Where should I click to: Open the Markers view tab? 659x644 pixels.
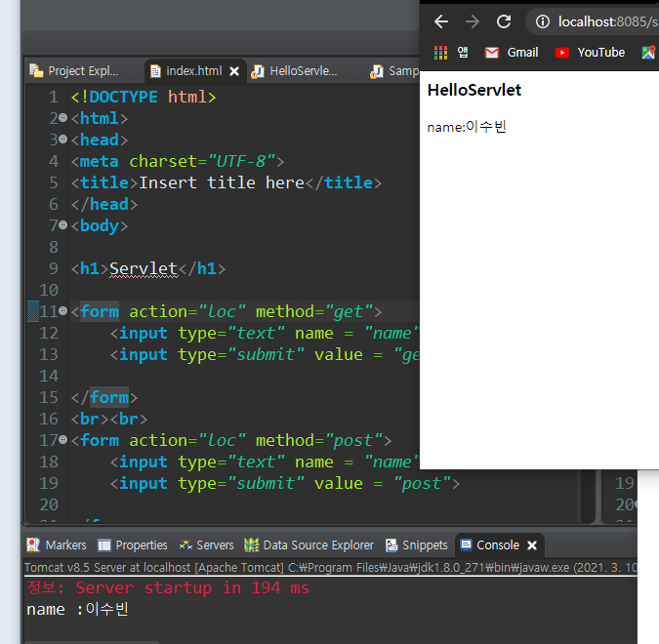pos(57,545)
